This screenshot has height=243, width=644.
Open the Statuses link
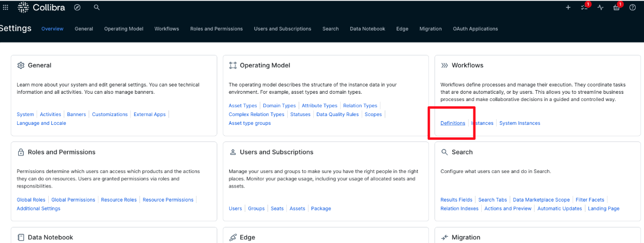tap(300, 115)
